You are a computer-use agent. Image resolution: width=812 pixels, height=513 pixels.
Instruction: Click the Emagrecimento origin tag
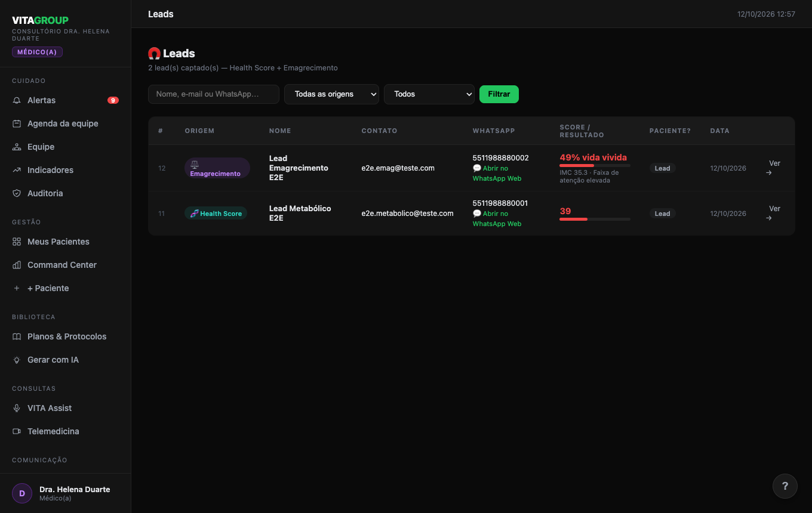(x=217, y=168)
